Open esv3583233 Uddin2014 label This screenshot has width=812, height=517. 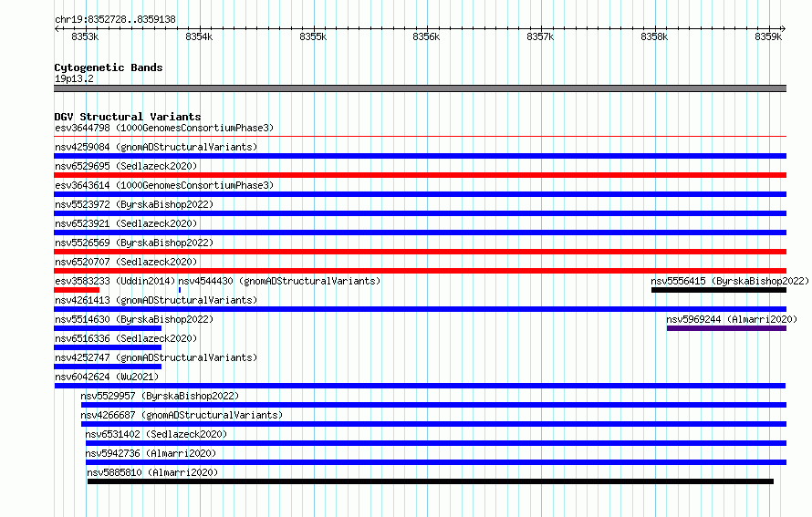[115, 281]
